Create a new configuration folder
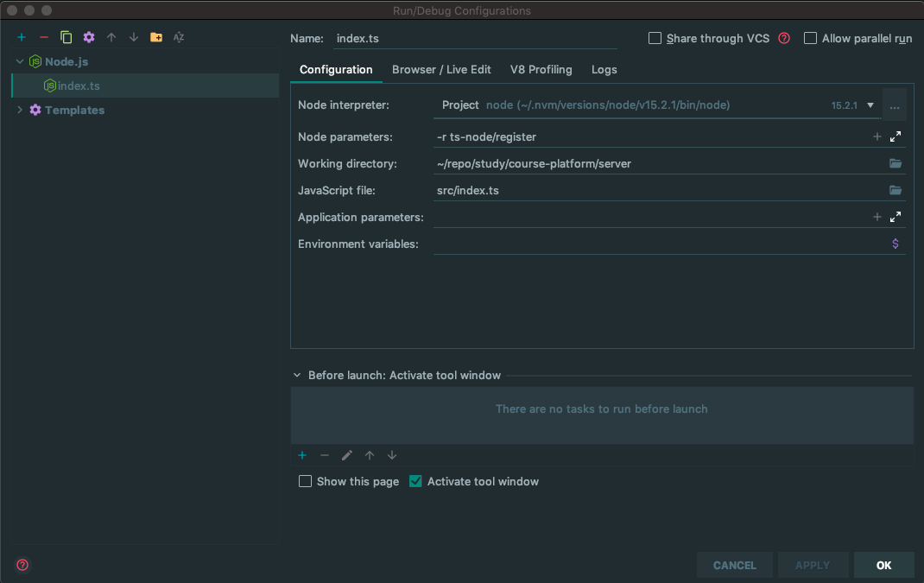 (x=156, y=37)
